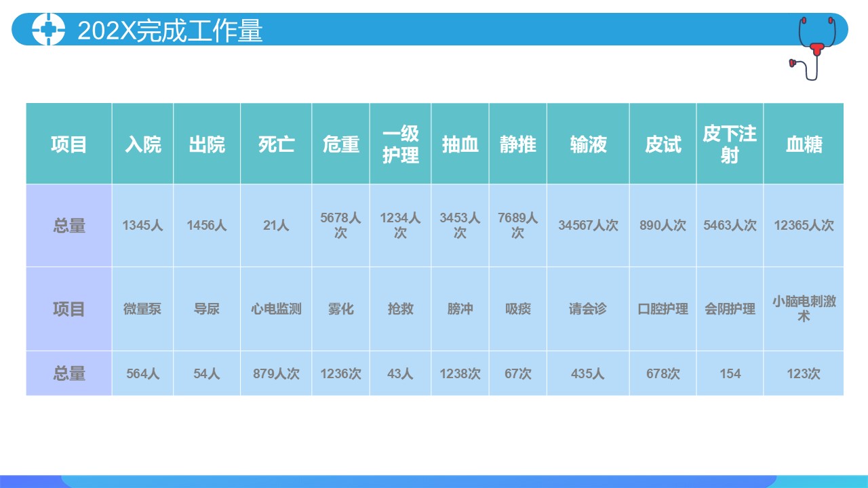Image resolution: width=868 pixels, height=488 pixels.
Task: Click the 出院 column header
Action: (207, 144)
